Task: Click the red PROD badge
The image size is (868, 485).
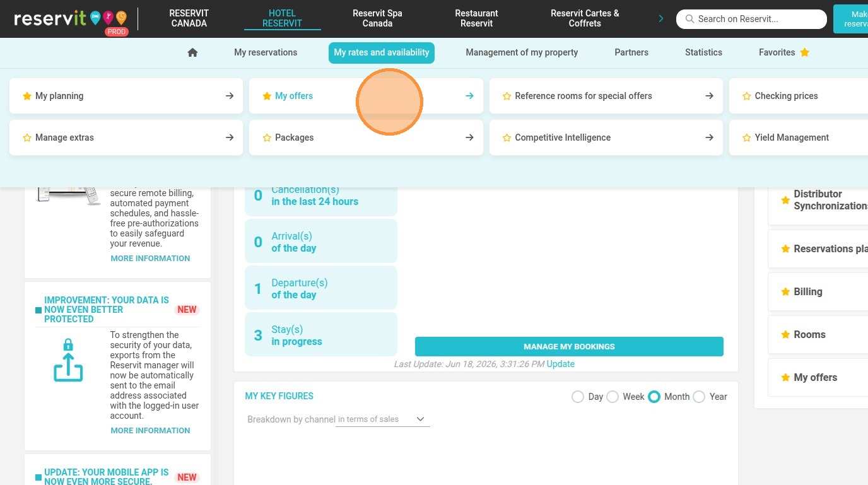Action: click(x=116, y=32)
